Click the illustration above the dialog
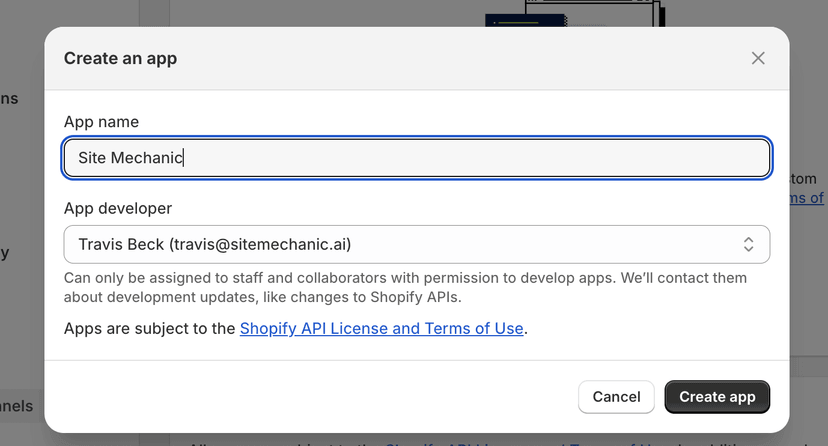The image size is (828, 446). point(576,13)
